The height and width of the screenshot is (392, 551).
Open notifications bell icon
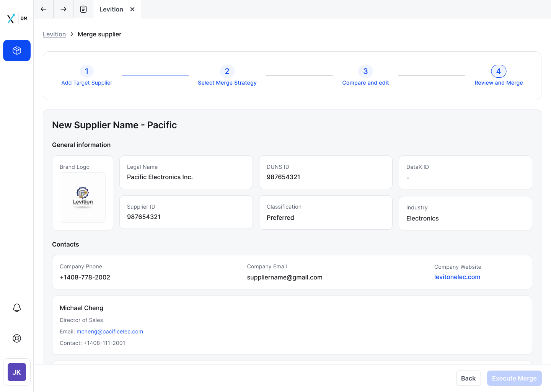click(17, 308)
